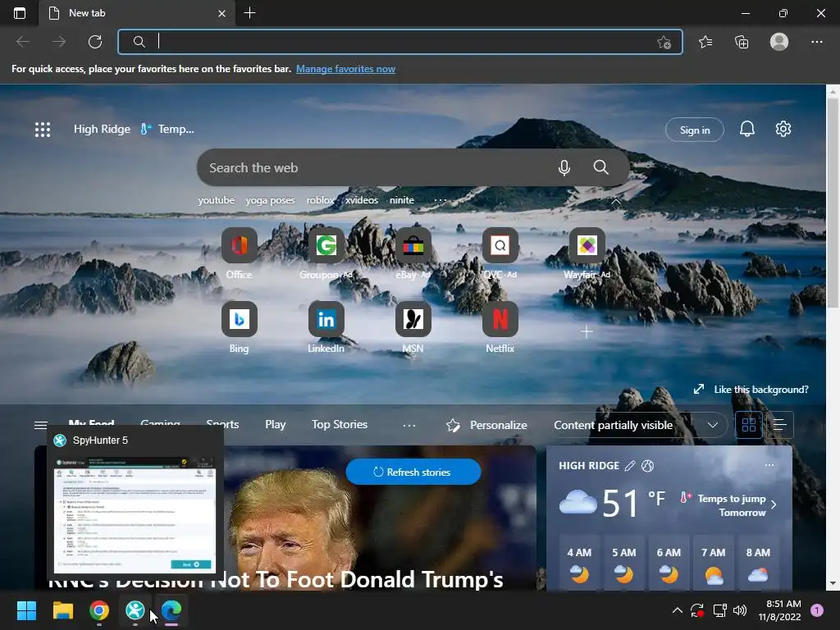Image resolution: width=840 pixels, height=630 pixels.
Task: Open High Ridge weather link
Action: (102, 129)
